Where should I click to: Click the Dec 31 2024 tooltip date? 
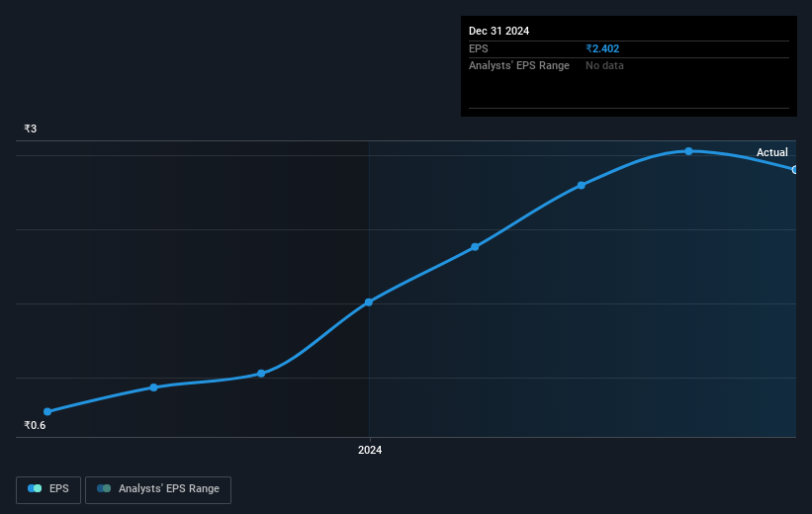coord(498,31)
